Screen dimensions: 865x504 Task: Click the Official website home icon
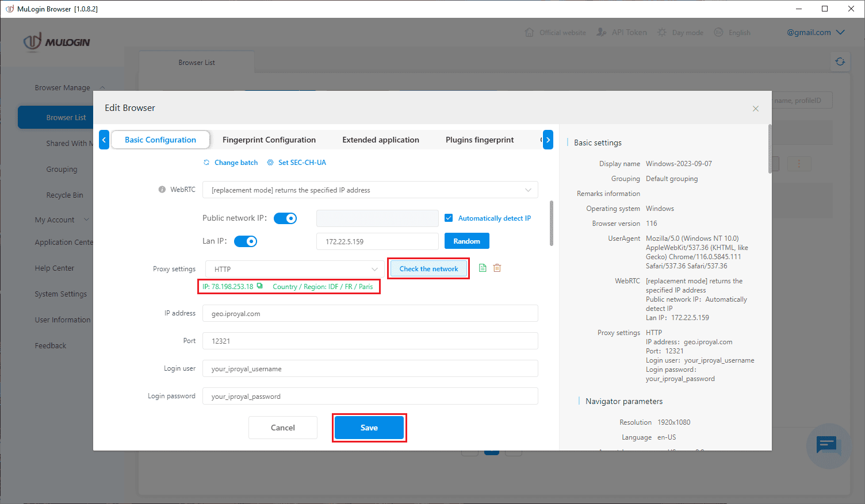(529, 32)
